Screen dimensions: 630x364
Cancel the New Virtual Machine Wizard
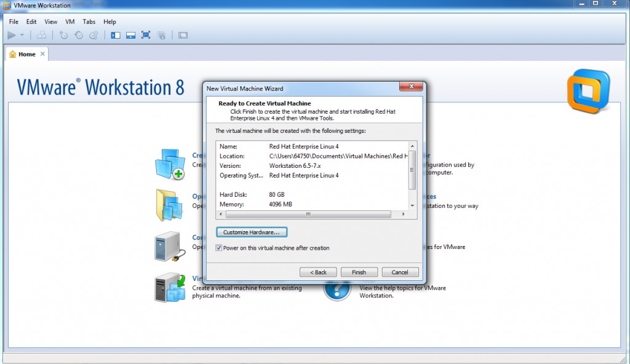(x=400, y=272)
